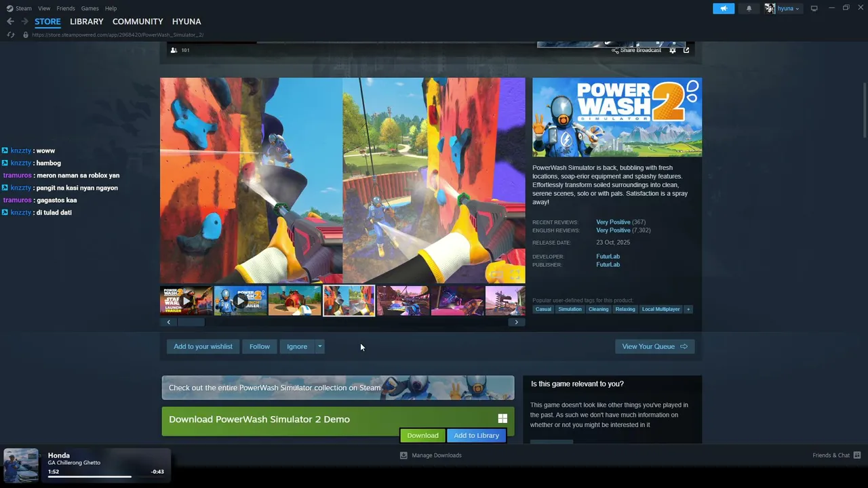Click knzzty's badge icon beside 'woww'
This screenshot has width=868, height=488.
[x=5, y=150]
